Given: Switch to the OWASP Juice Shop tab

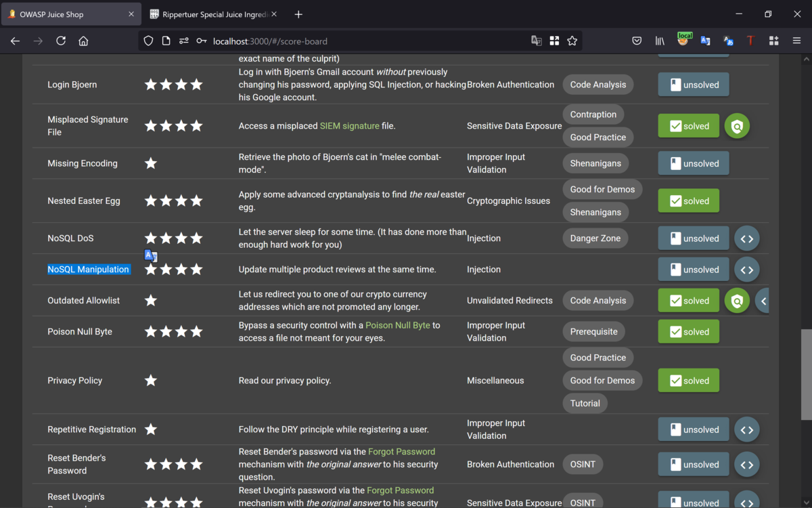Looking at the screenshot, I should coord(71,14).
